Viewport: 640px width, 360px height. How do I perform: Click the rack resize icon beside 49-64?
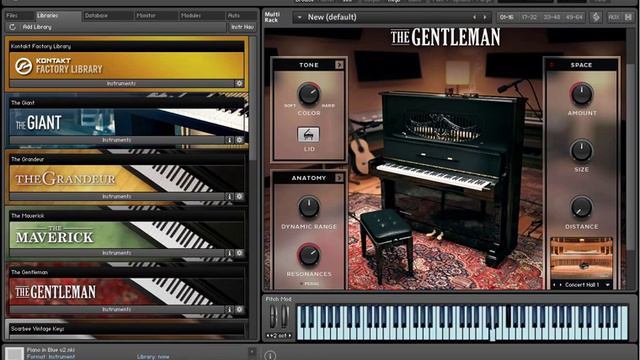tap(596, 17)
